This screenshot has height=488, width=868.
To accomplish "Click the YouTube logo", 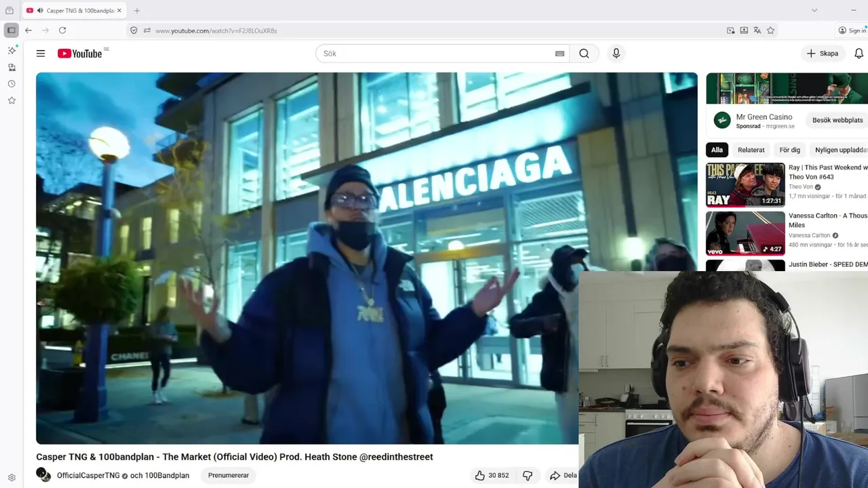I will click(x=80, y=54).
